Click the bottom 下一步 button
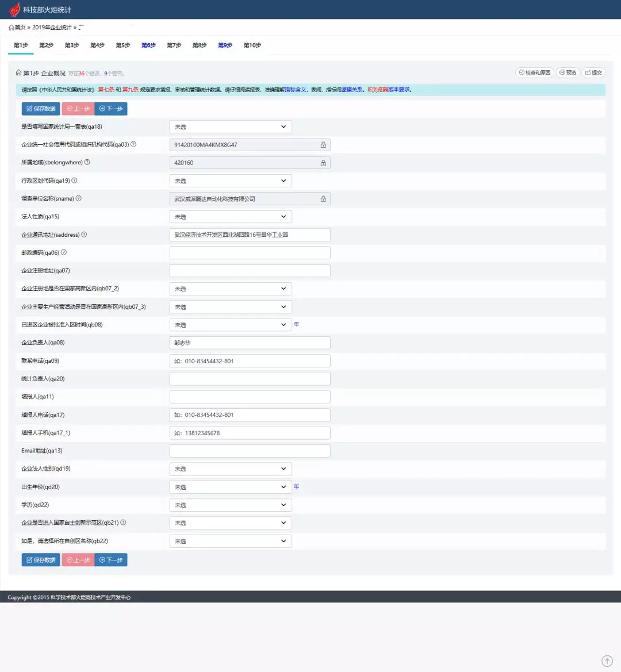 point(111,560)
